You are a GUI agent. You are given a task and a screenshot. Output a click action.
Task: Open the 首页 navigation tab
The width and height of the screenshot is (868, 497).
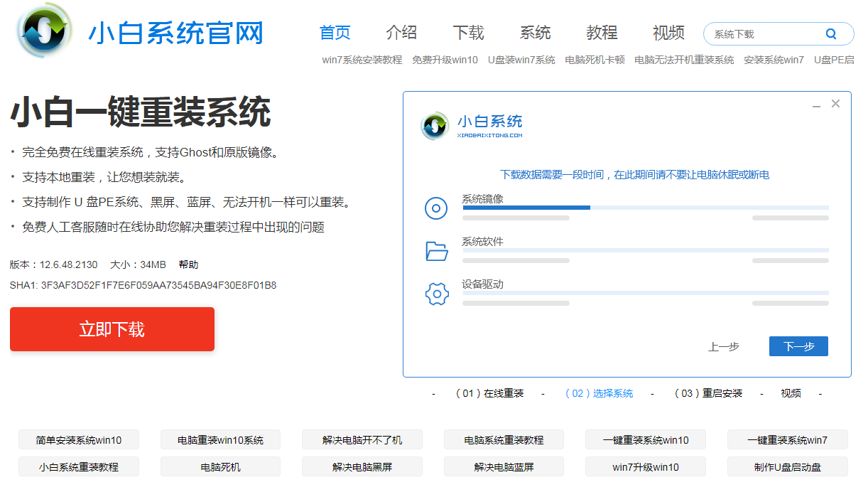point(335,33)
